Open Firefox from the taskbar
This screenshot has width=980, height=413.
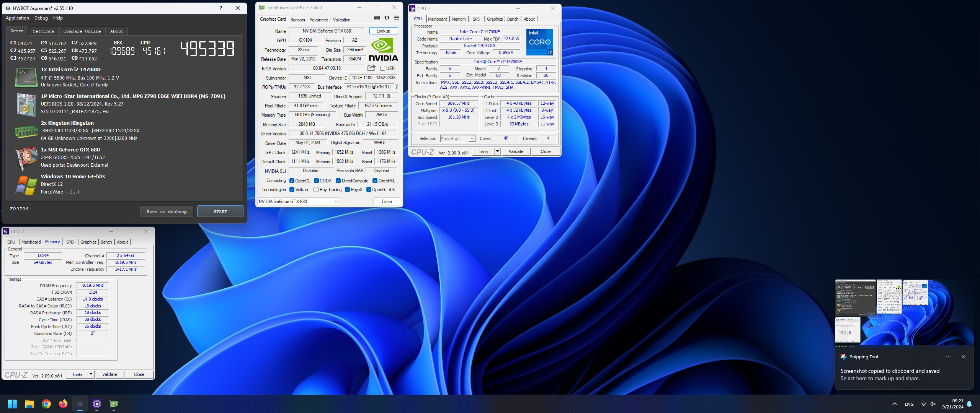click(x=63, y=403)
